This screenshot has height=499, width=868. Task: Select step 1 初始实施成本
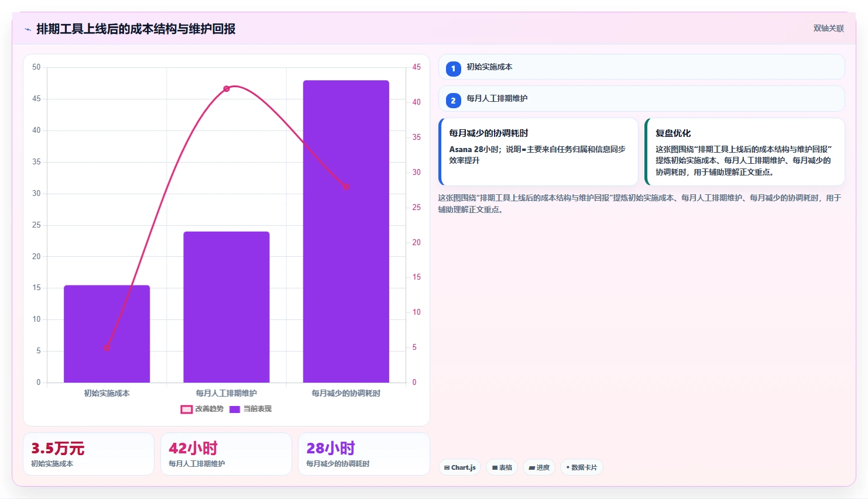click(x=641, y=67)
